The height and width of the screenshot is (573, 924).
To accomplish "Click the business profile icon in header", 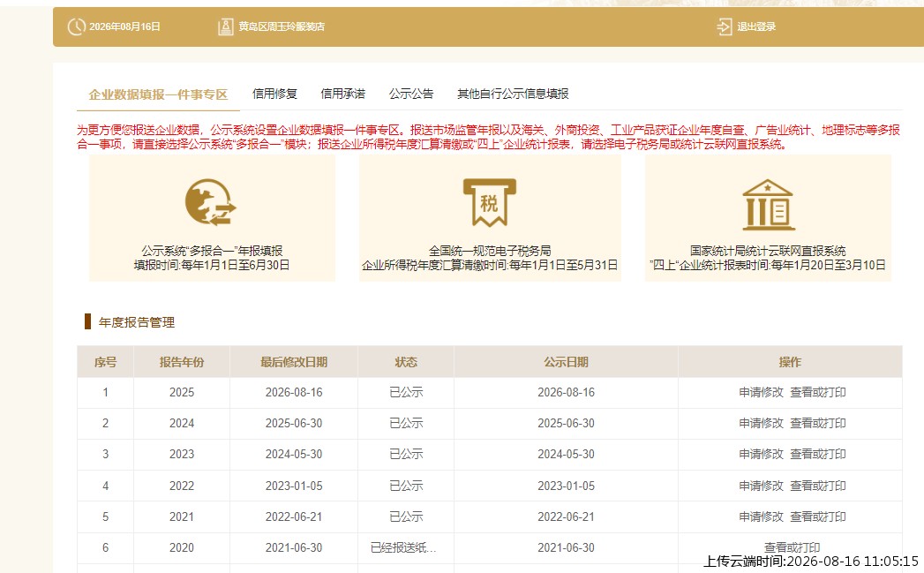I will 226,26.
